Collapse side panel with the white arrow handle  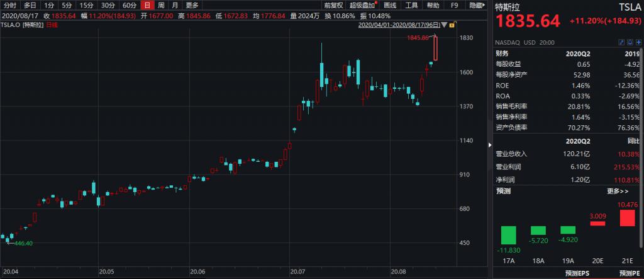(x=489, y=145)
